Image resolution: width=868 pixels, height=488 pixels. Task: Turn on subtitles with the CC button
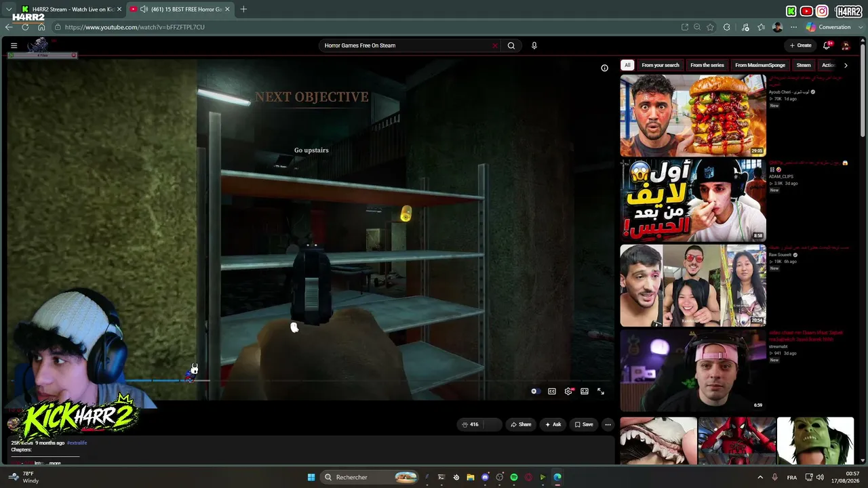[552, 391]
